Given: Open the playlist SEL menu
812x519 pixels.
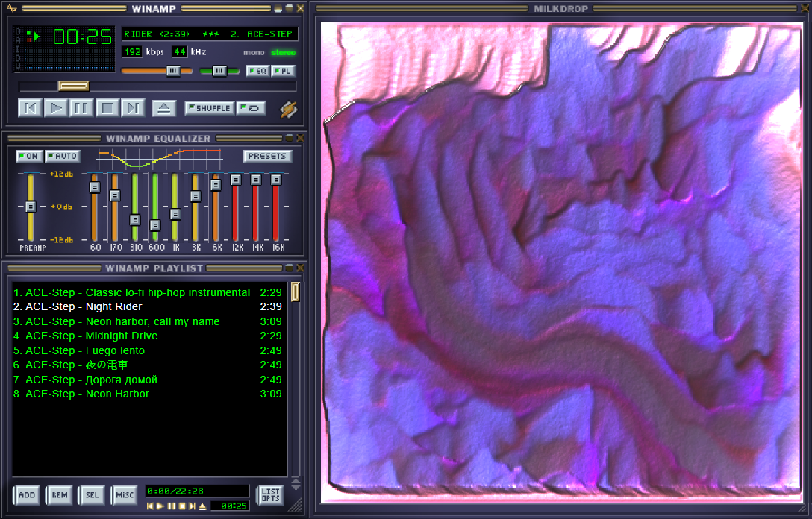Looking at the screenshot, I should pos(92,494).
